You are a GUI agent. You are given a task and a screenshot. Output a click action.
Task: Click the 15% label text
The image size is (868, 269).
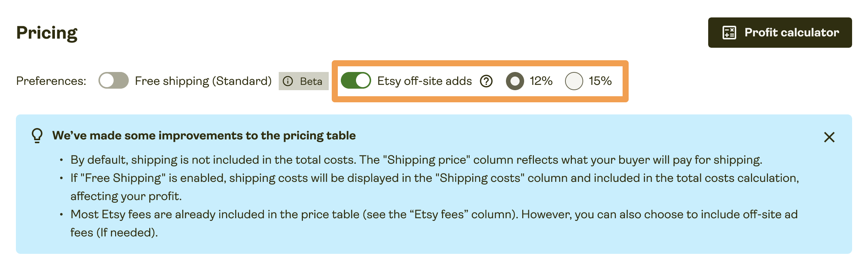coord(600,81)
